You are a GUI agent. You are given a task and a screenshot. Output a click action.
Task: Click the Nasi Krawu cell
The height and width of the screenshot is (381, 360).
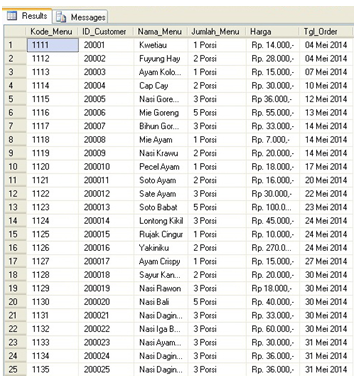161,153
